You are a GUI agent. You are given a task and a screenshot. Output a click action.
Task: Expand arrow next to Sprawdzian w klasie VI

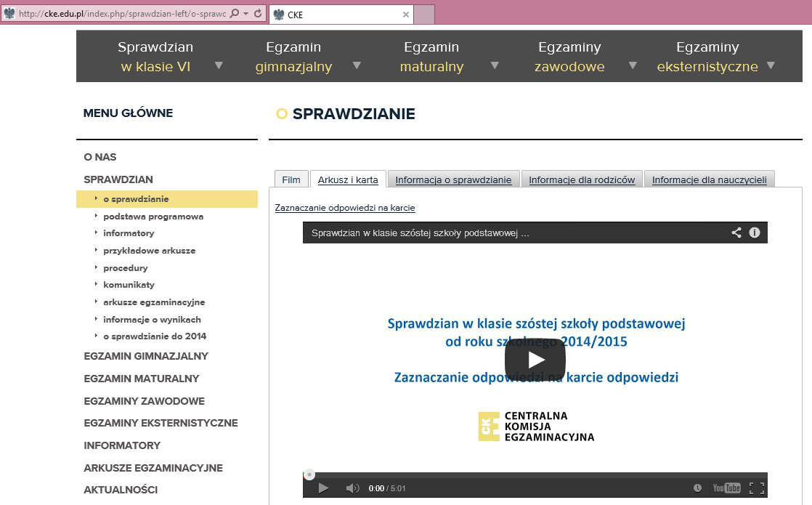coord(219,65)
